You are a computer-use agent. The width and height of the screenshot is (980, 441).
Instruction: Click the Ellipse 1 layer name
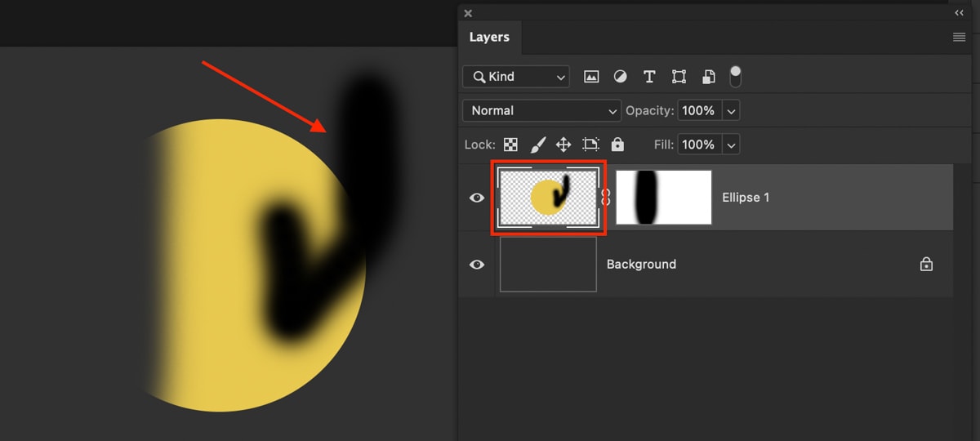(x=746, y=198)
